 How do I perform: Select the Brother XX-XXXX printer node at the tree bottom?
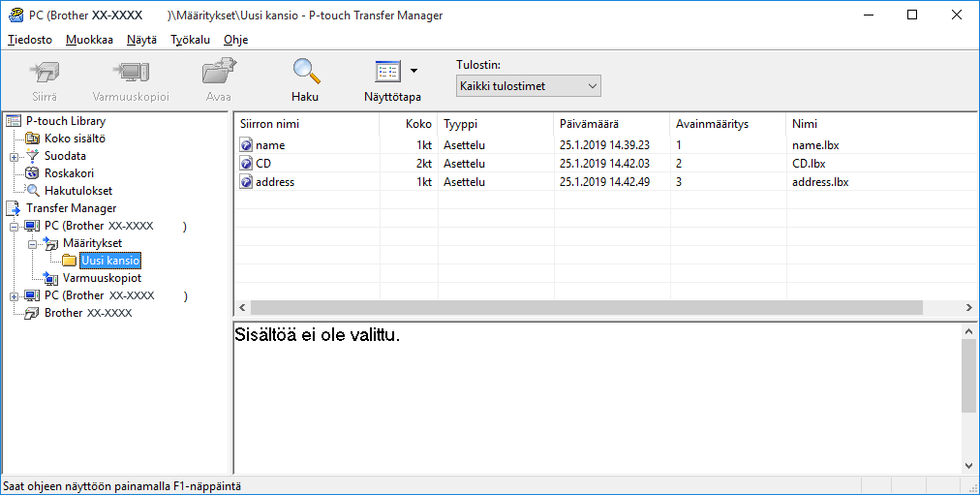coord(88,313)
